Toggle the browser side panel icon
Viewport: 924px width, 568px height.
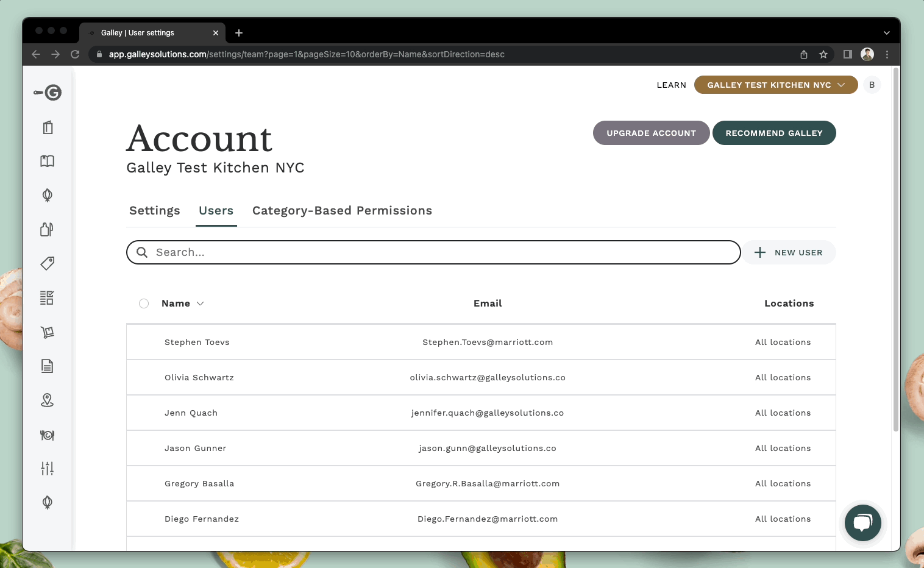click(847, 54)
